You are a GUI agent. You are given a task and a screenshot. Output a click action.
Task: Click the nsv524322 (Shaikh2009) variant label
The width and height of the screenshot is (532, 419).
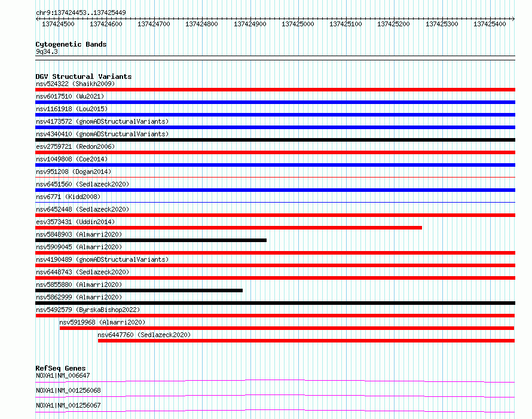tap(75, 84)
